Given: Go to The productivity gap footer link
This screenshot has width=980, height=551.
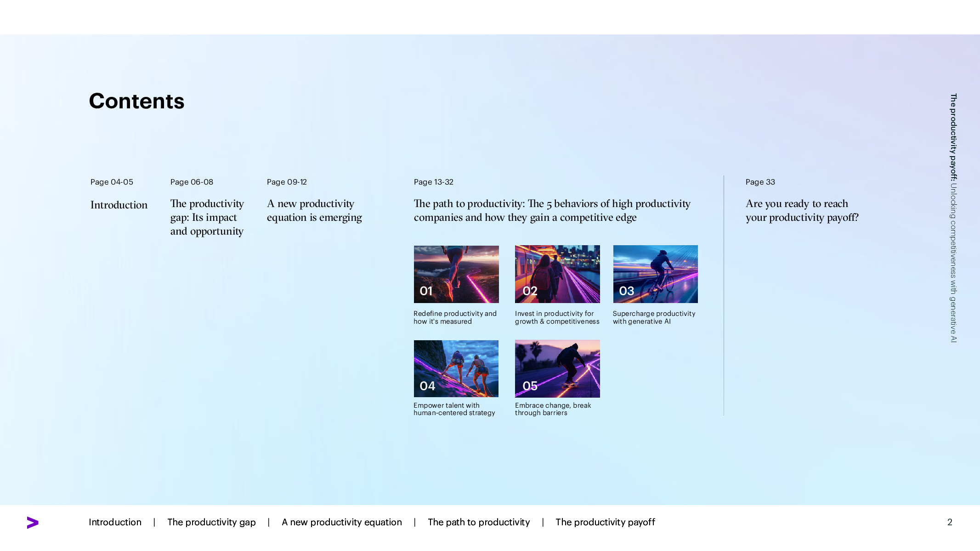Looking at the screenshot, I should click(211, 522).
